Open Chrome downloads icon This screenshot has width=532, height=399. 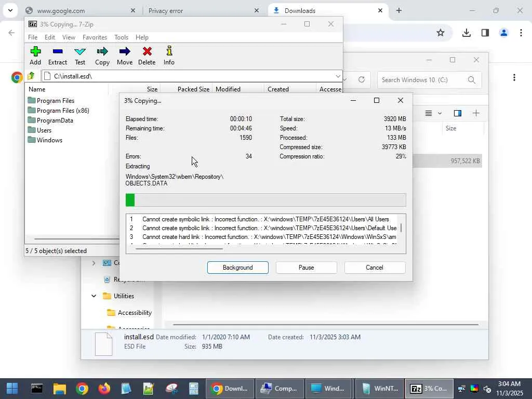coord(467,33)
